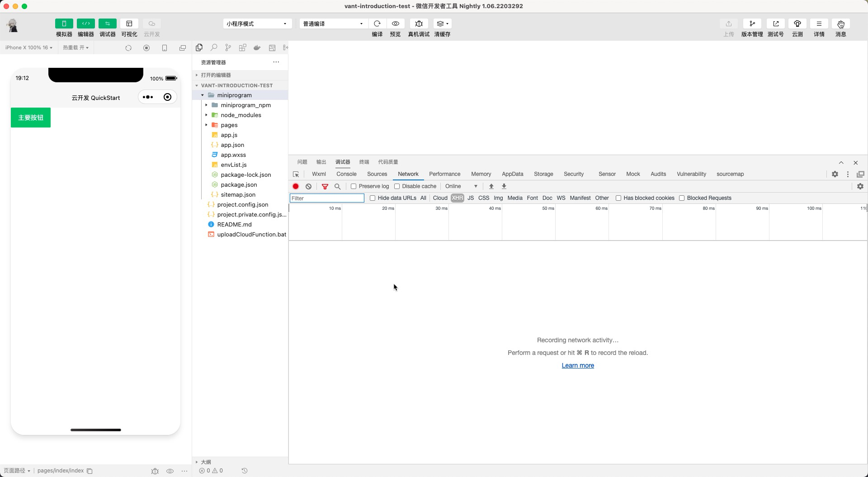Open the 小程序模式 mode dropdown

pyautogui.click(x=257, y=24)
